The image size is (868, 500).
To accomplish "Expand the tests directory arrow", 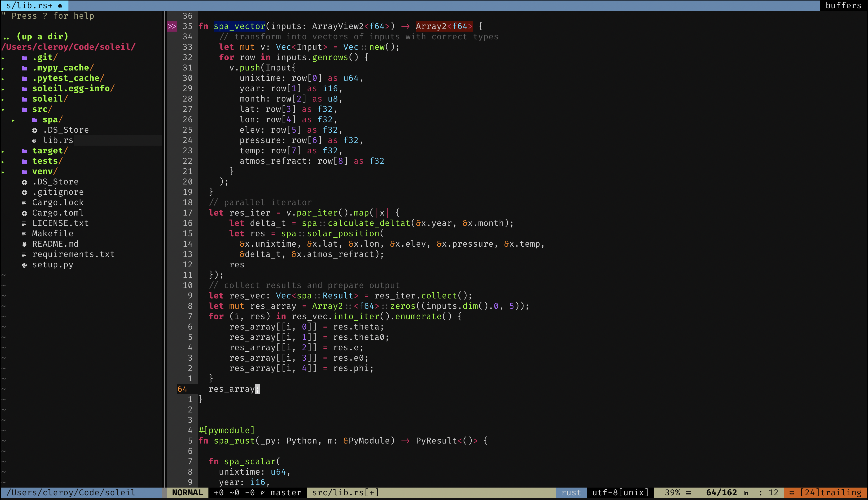I will click(x=3, y=162).
